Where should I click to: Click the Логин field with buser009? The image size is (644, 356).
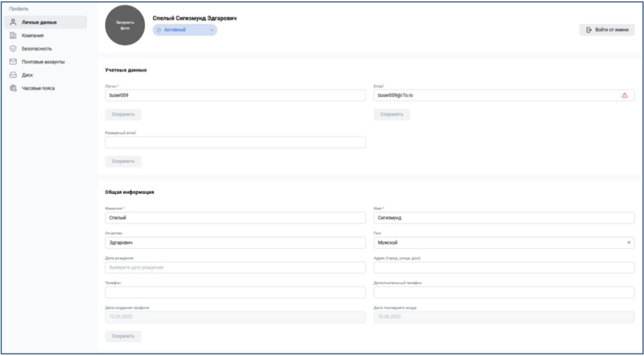point(235,95)
